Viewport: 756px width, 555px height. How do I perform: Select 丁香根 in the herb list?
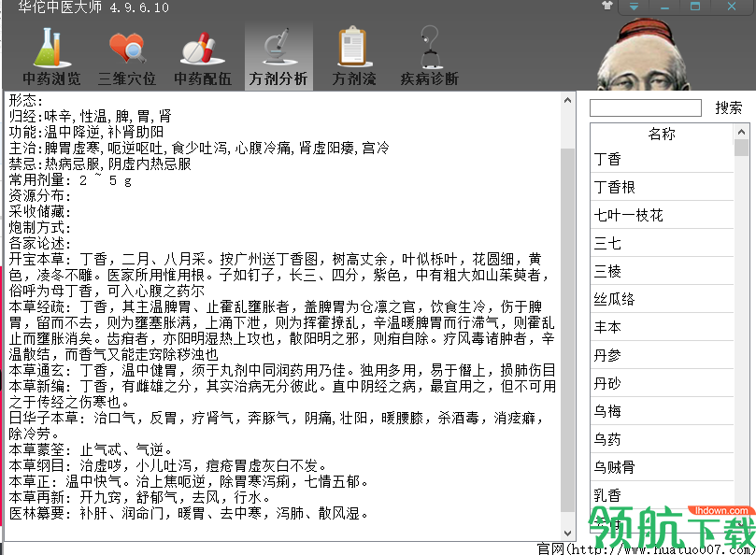(x=662, y=187)
